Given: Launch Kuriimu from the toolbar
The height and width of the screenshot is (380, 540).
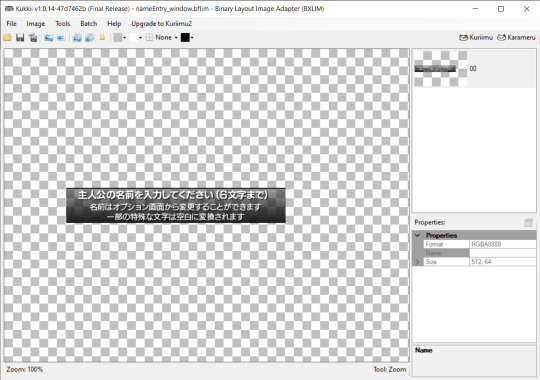Looking at the screenshot, I should tap(476, 38).
